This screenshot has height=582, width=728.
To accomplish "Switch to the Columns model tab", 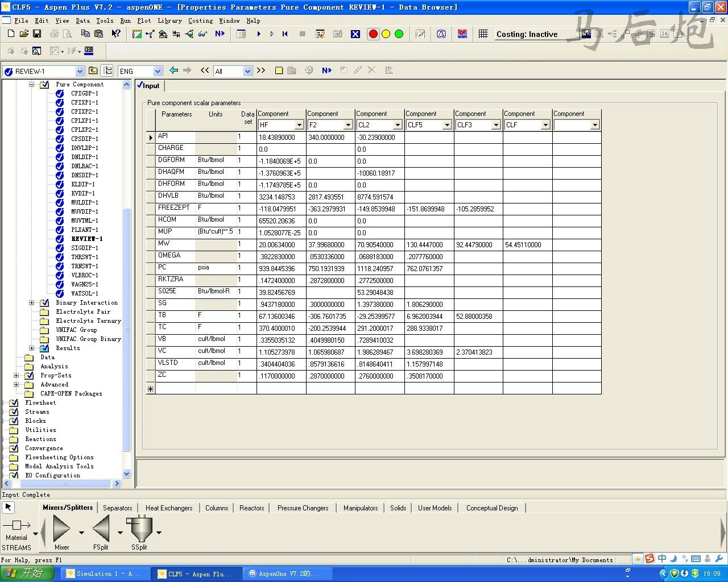I will pos(217,508).
